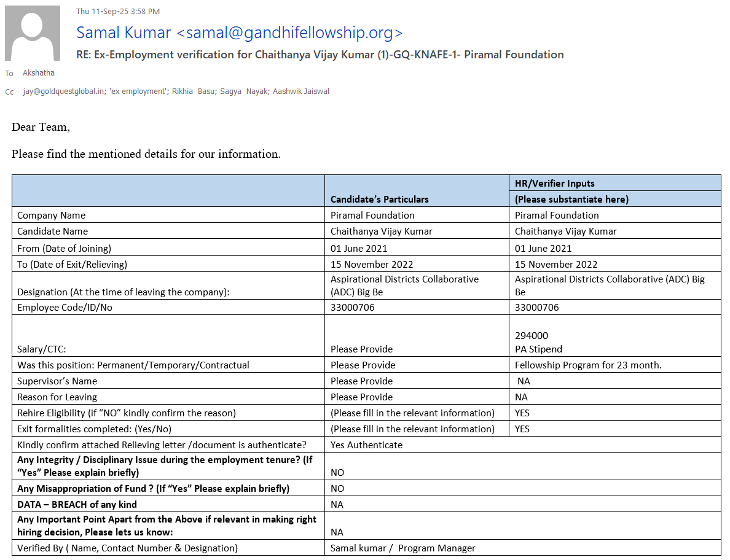The height and width of the screenshot is (560, 730).
Task: Click DATA – BREACH of any kind label
Action: (x=77, y=505)
